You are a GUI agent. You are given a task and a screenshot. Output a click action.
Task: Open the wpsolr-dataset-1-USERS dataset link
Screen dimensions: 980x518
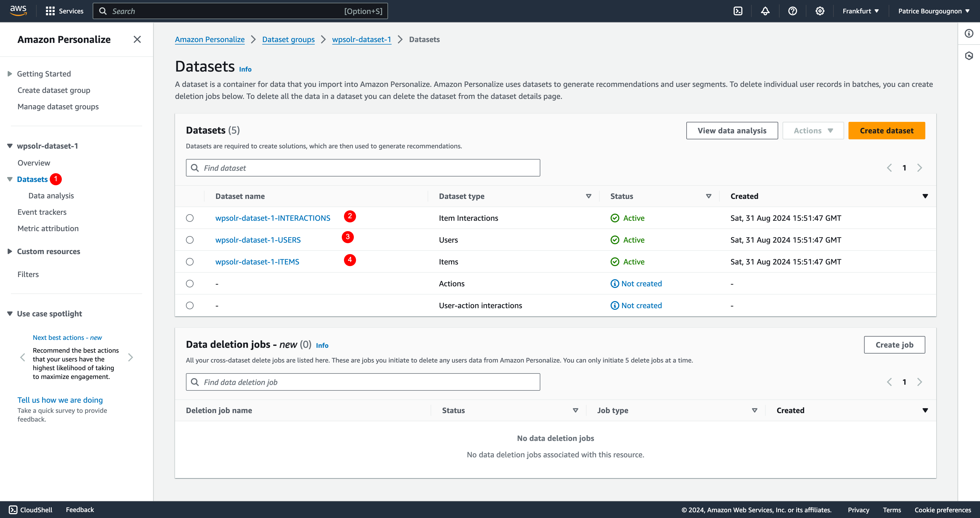click(x=258, y=240)
